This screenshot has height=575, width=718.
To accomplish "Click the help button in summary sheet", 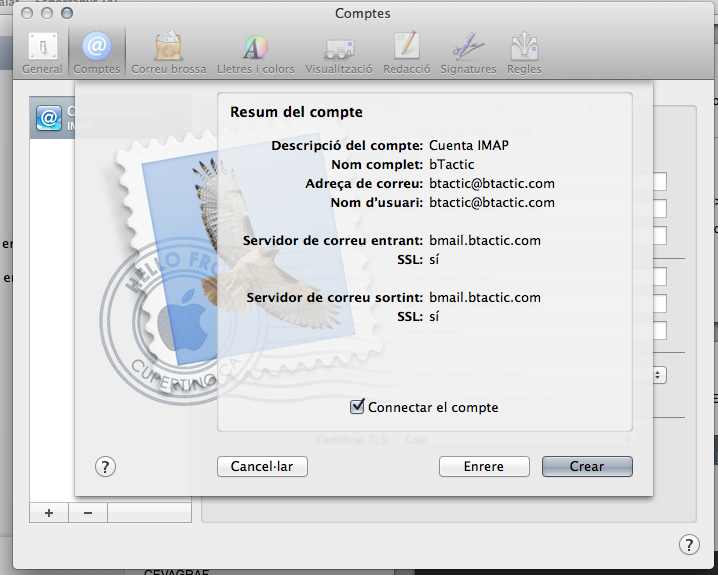I will point(105,467).
